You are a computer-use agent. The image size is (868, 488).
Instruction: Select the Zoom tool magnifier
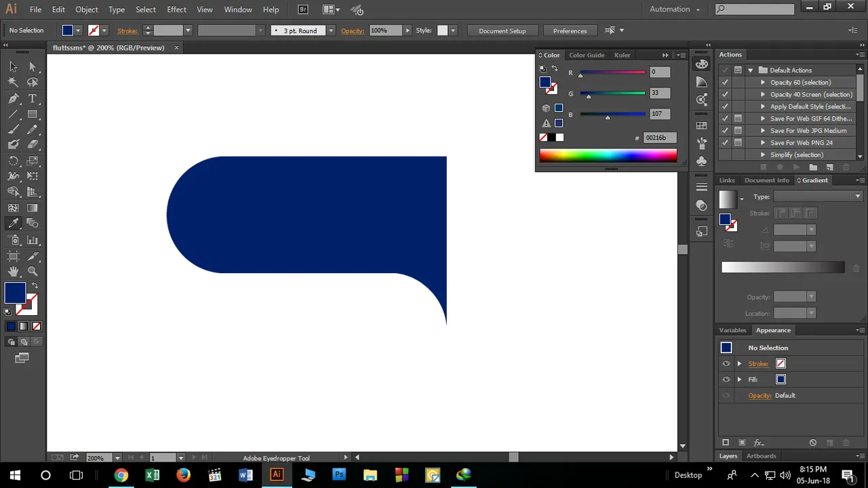pyautogui.click(x=33, y=271)
